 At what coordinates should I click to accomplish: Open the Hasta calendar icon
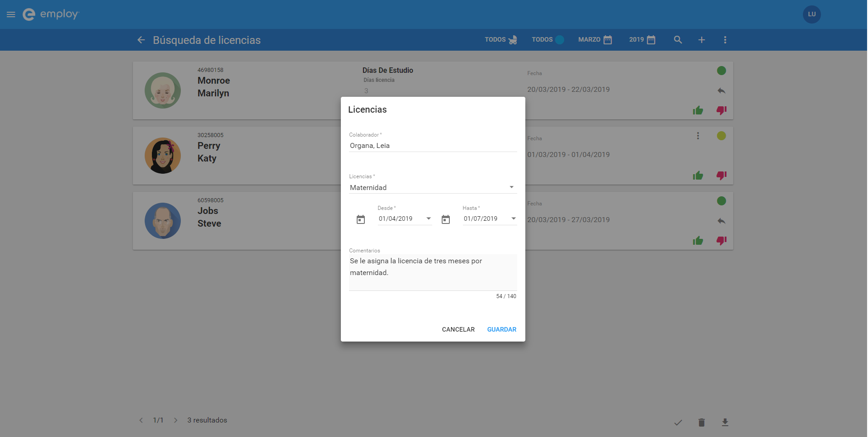(x=446, y=219)
